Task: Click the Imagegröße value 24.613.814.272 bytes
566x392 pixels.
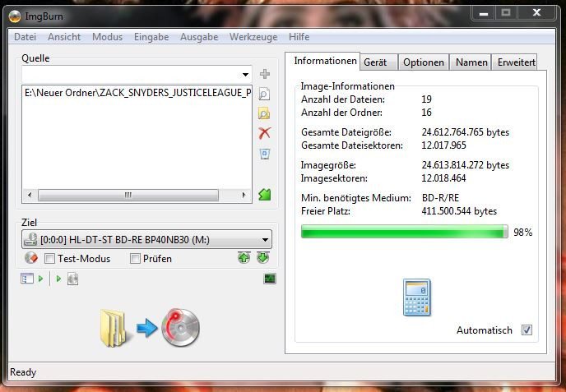Action: point(466,165)
